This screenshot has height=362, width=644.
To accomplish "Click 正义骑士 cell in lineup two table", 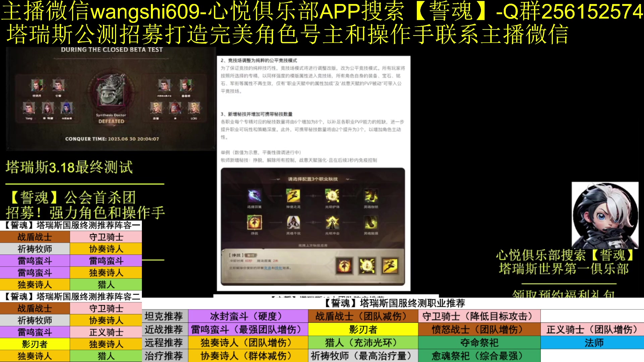I will (106, 332).
